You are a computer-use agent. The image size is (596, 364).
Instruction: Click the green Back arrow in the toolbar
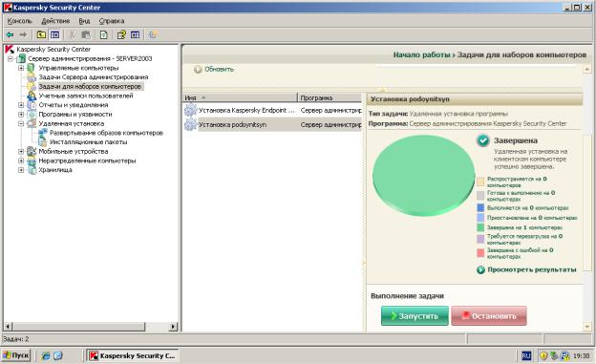click(x=10, y=35)
